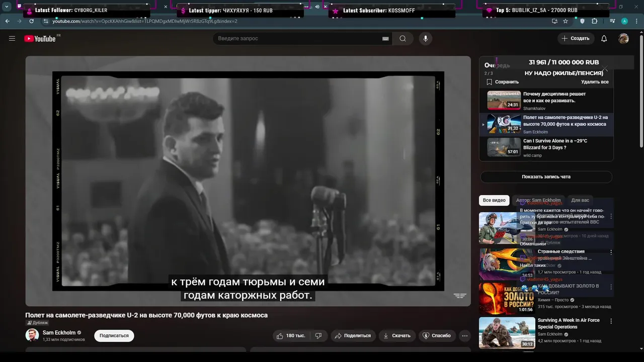Open the tab search dropdown arrow

(7, 7)
